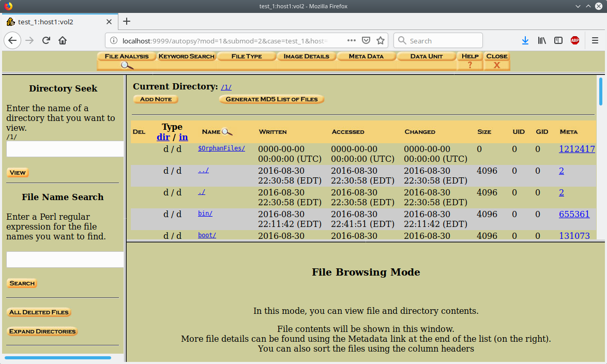Screen dimensions: 607x364
Task: Click the Directory Seek name input field
Action: click(x=65, y=149)
